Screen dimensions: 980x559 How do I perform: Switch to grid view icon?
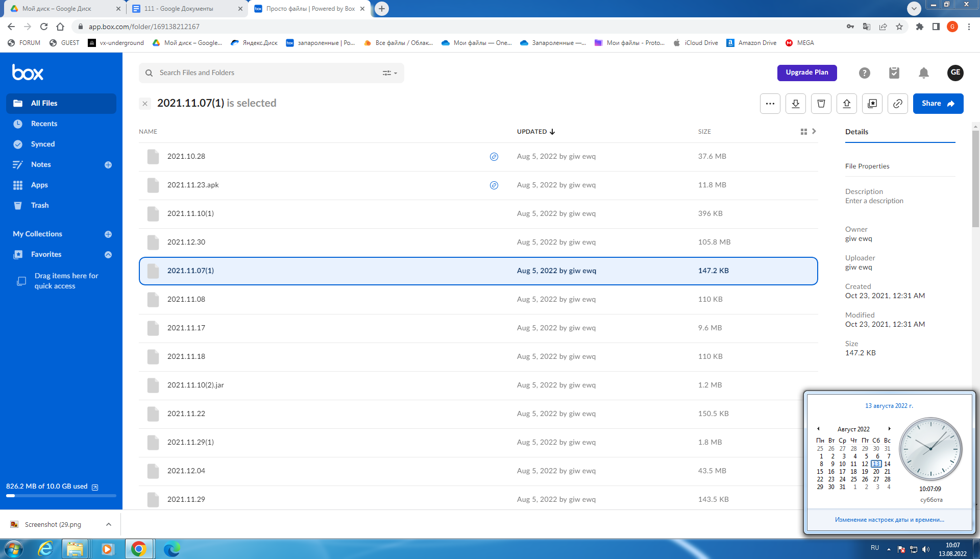(x=803, y=132)
